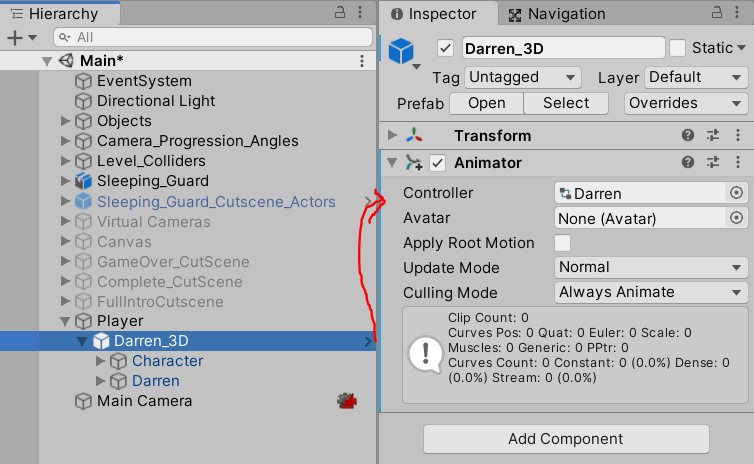Toggle Darren_3D active checkbox

coord(446,48)
